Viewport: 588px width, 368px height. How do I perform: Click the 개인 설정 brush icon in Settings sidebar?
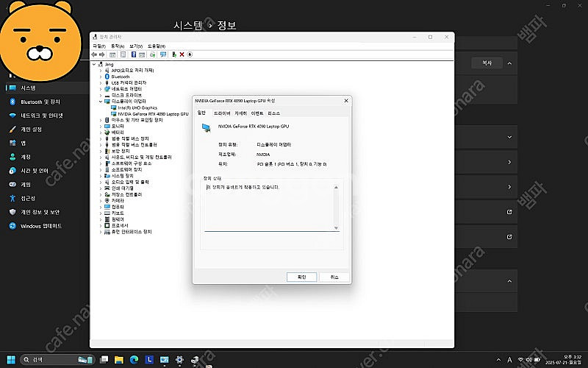pyautogui.click(x=12, y=130)
